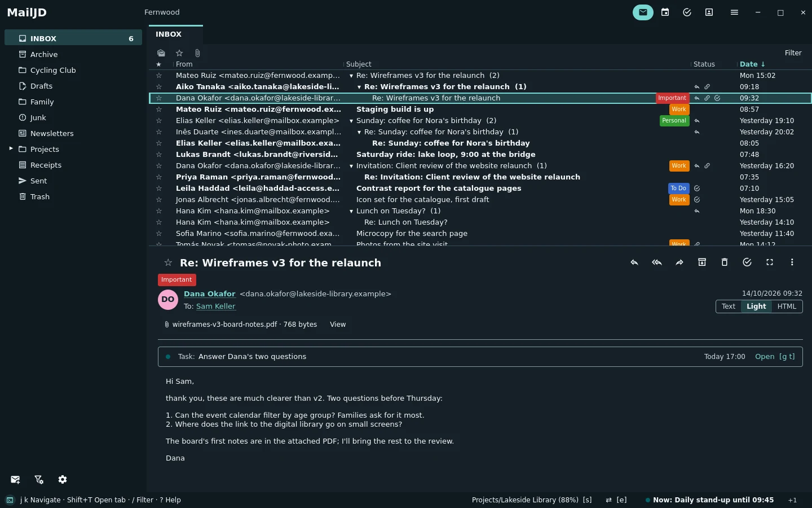812x508 pixels.
Task: Open settings using the gear icon
Action: pyautogui.click(x=63, y=480)
